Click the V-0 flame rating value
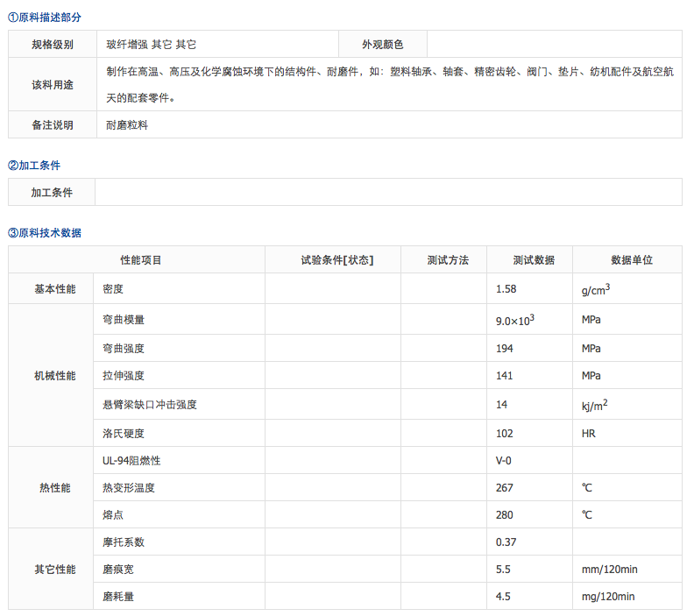694x616 pixels. click(505, 460)
